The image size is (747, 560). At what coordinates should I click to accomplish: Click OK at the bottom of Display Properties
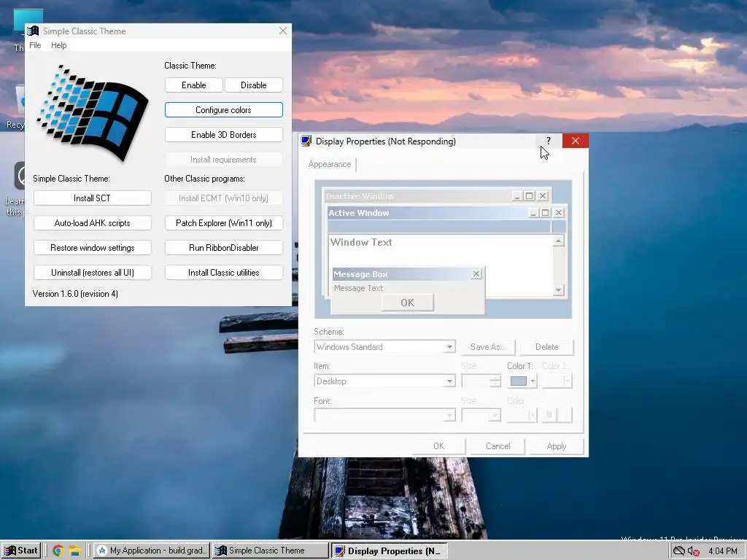[438, 446]
